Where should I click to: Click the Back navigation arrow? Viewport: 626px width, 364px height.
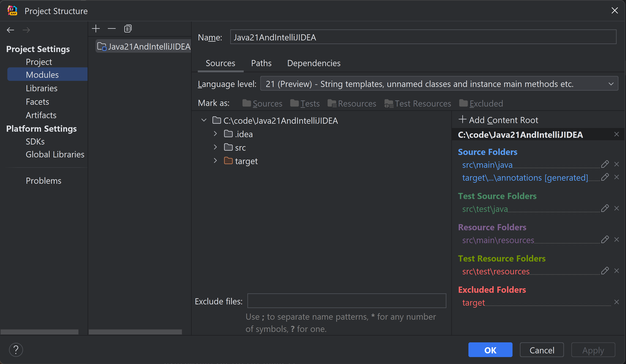coord(10,30)
